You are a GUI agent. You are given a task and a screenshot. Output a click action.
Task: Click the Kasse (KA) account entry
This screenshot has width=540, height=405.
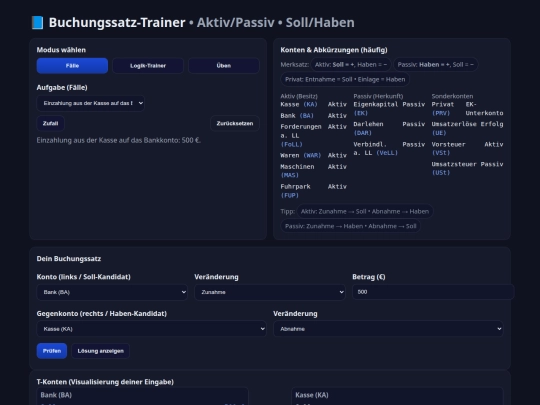click(x=313, y=104)
